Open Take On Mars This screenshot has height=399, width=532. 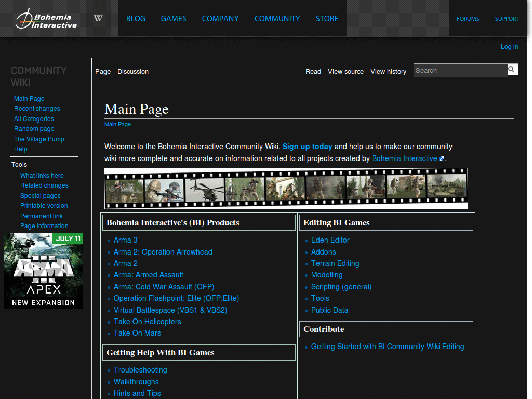137,333
